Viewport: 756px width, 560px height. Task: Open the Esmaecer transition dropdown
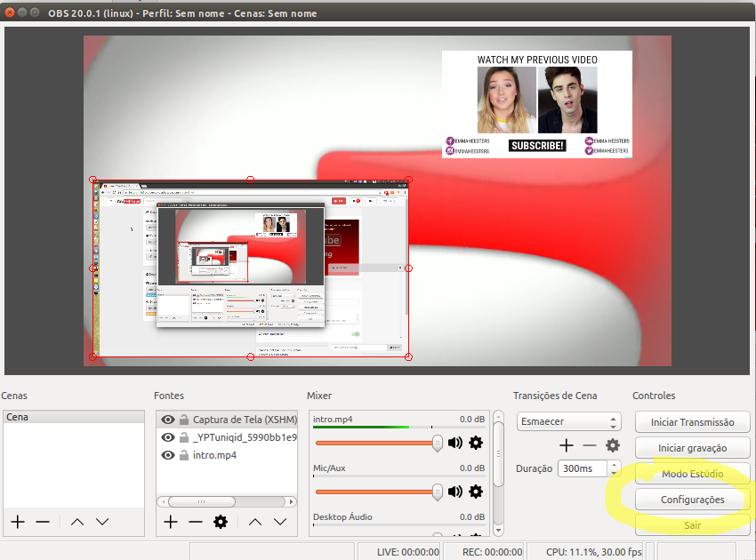click(x=568, y=421)
